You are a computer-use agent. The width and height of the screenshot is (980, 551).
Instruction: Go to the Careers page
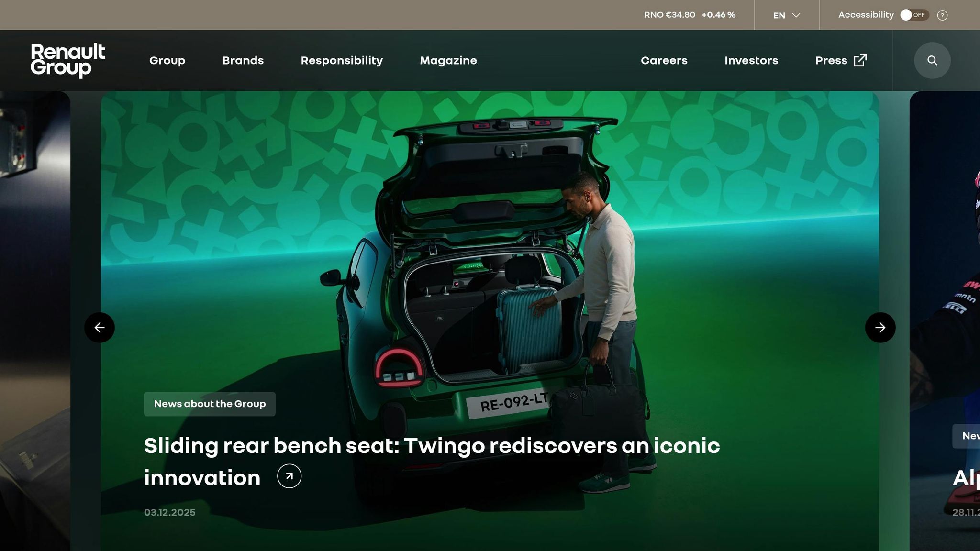click(x=664, y=61)
